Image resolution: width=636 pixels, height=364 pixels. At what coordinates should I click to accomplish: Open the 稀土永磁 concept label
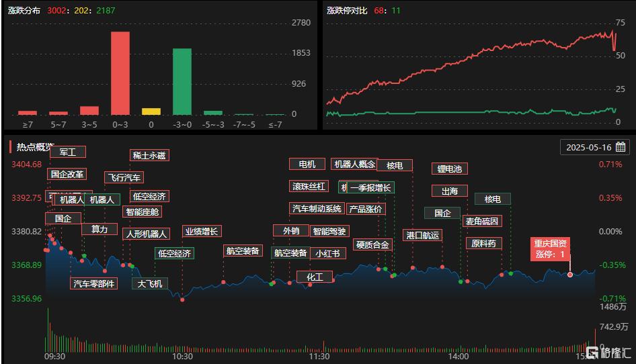pos(149,155)
